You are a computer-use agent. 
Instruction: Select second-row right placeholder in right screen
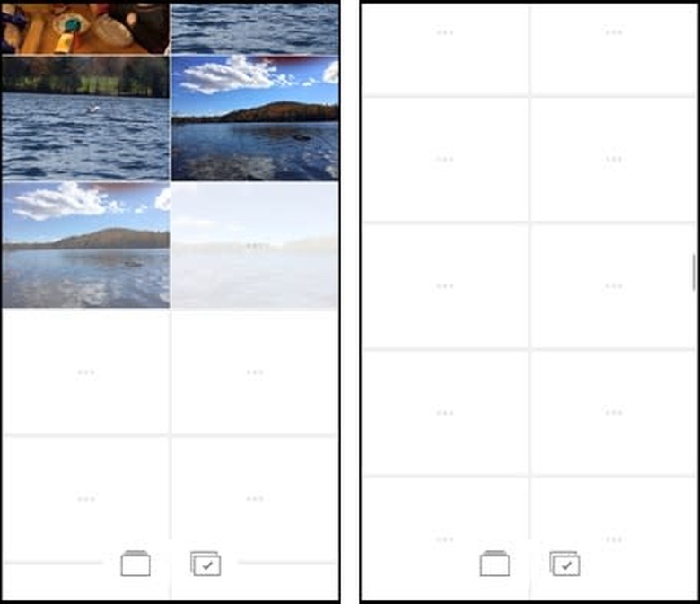(x=613, y=160)
